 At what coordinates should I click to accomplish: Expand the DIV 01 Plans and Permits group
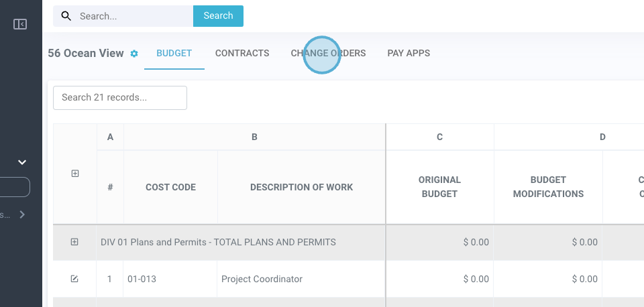pyautogui.click(x=74, y=242)
